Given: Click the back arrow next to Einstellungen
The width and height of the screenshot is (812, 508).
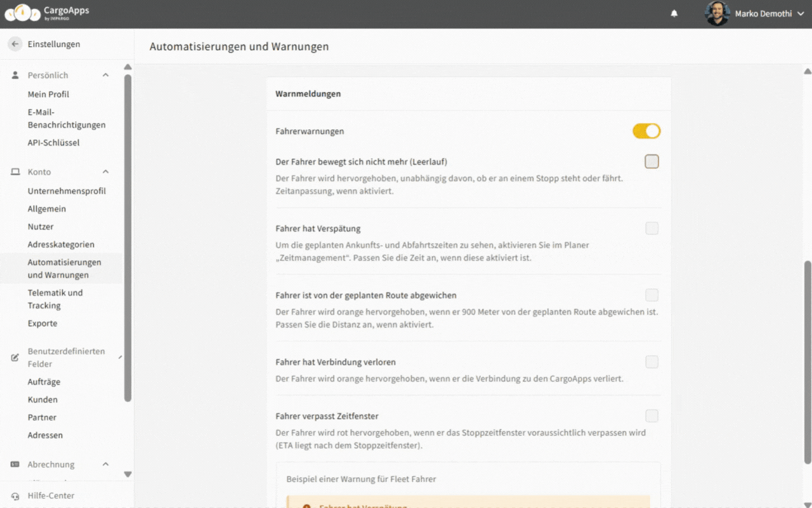Looking at the screenshot, I should (x=14, y=43).
